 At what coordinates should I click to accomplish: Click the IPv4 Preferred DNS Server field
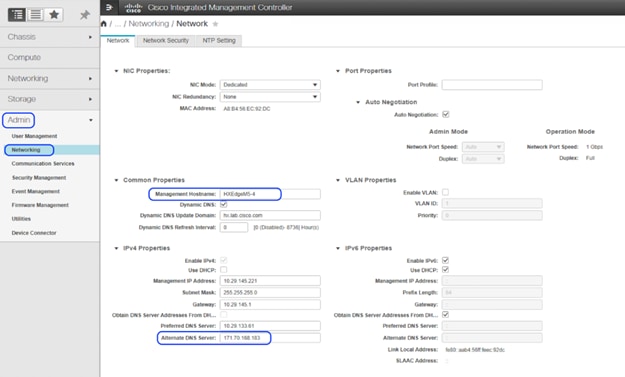[270, 326]
